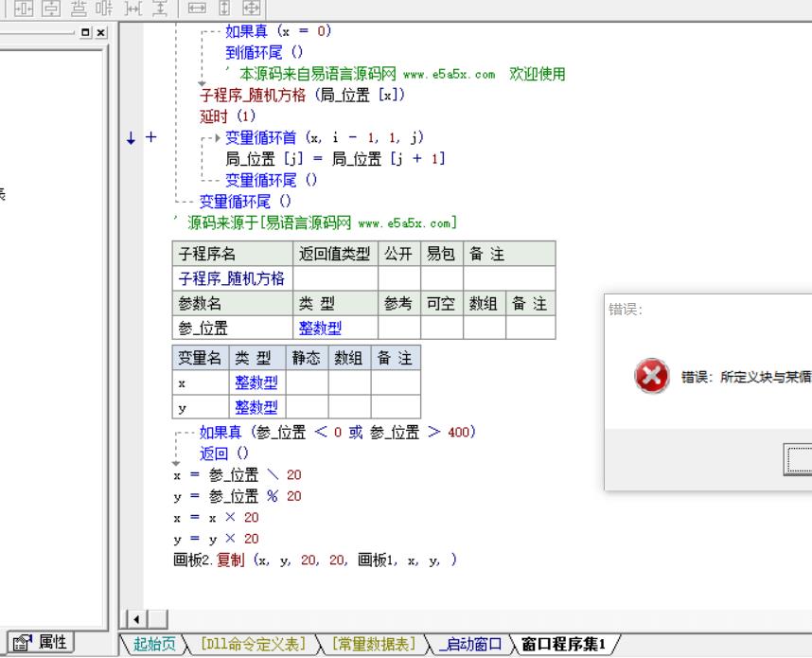This screenshot has width=812, height=658.
Task: Click 整数型 type of variable y
Action: [256, 407]
